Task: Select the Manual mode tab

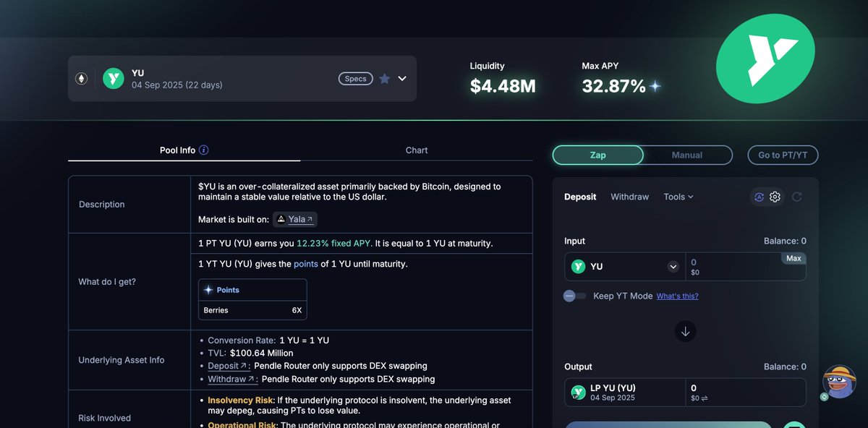Action: tap(687, 155)
